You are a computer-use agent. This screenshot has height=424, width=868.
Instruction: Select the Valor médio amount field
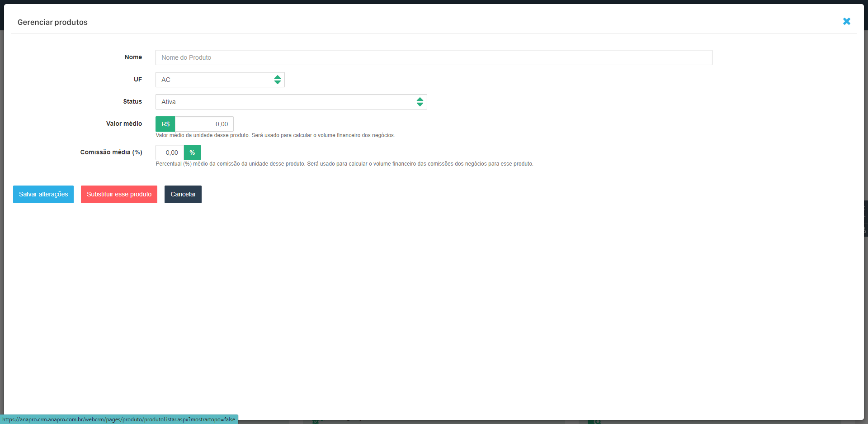[204, 124]
